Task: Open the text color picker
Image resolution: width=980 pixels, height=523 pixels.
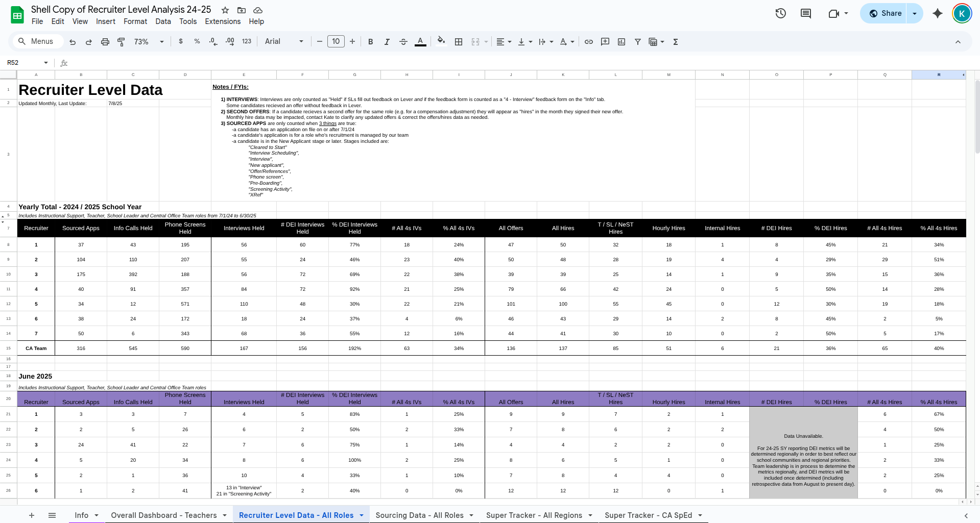Action: coord(420,41)
